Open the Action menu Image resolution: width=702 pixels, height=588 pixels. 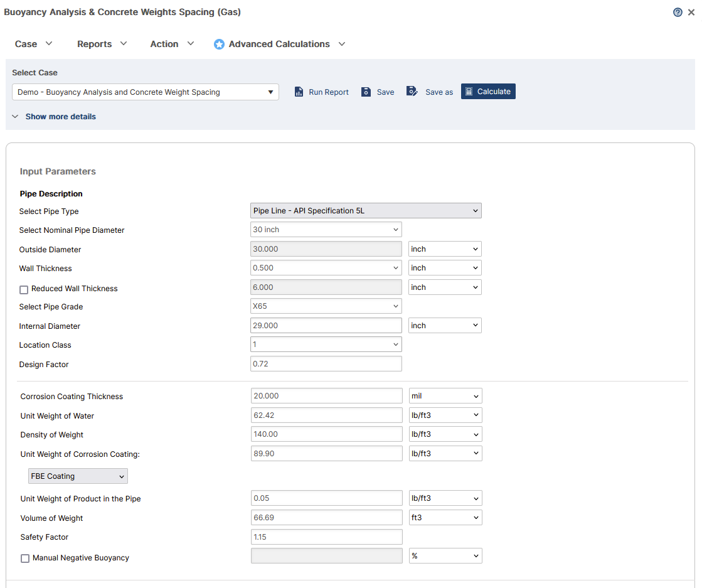tap(172, 44)
